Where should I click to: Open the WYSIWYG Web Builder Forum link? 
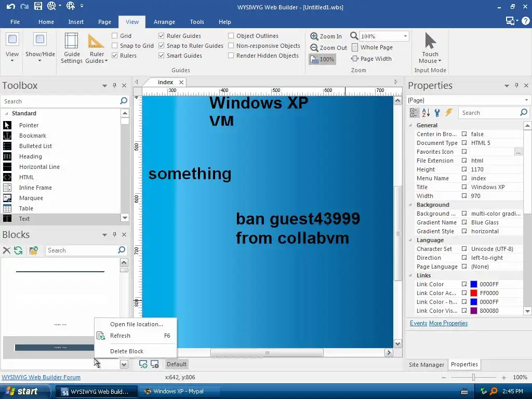41,377
